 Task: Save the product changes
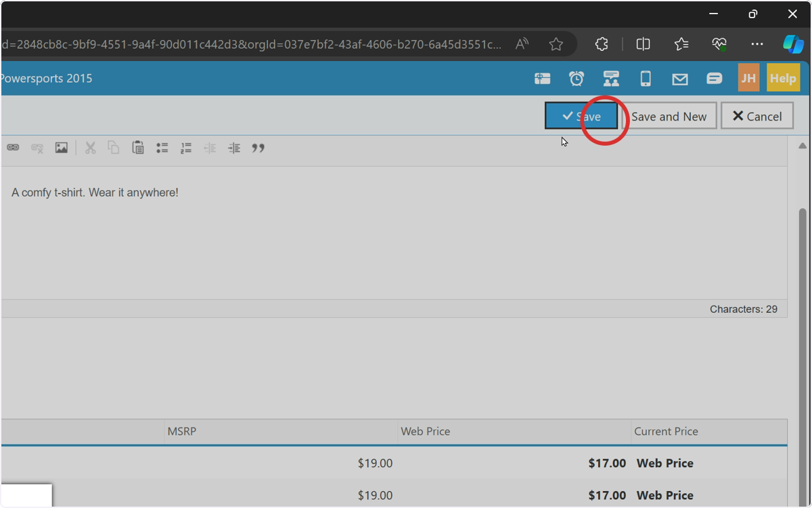[x=581, y=116]
